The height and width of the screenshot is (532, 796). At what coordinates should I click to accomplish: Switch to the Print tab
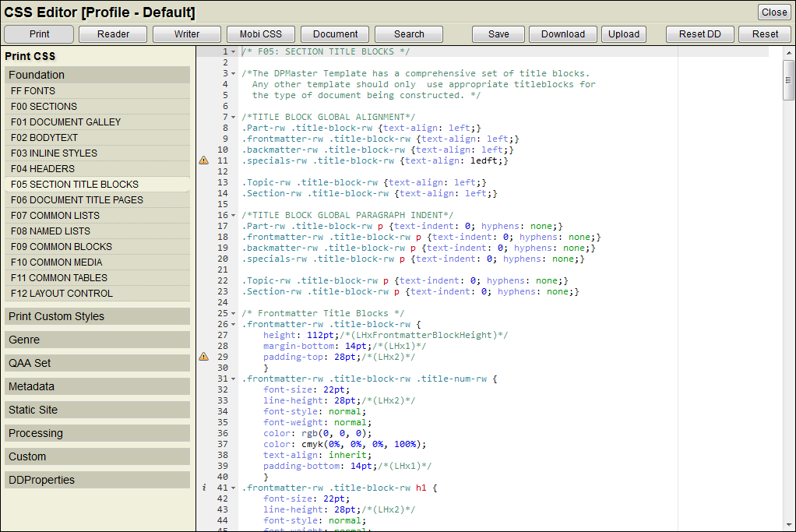39,34
